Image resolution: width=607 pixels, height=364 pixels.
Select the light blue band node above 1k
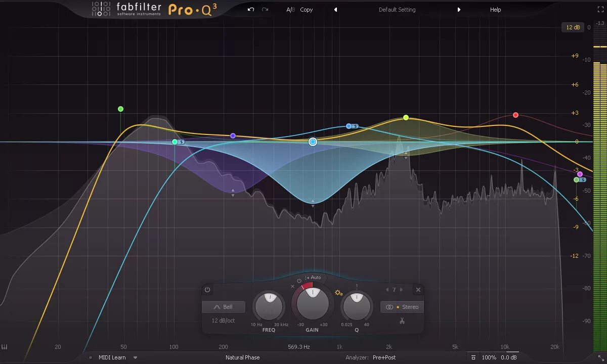coord(349,126)
